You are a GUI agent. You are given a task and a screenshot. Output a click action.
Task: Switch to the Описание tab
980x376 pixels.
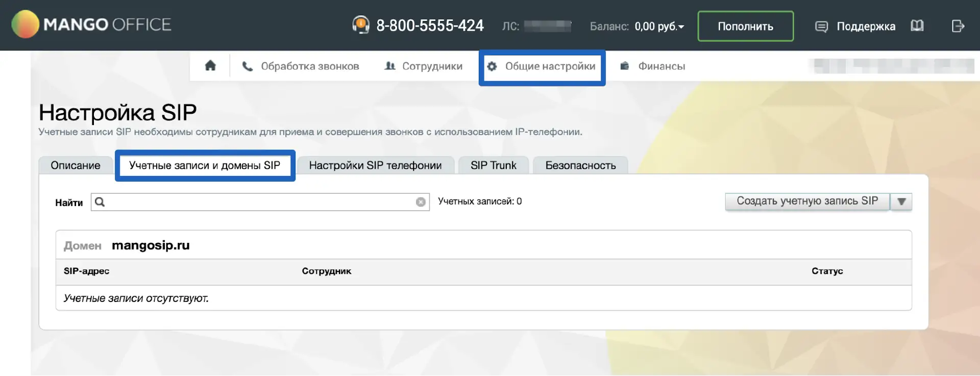click(x=76, y=165)
